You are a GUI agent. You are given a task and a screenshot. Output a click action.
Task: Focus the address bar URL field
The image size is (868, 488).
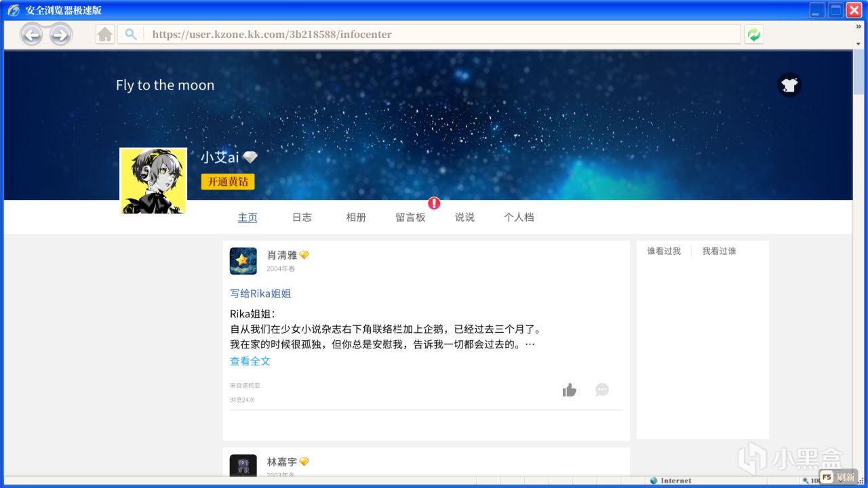coord(429,35)
